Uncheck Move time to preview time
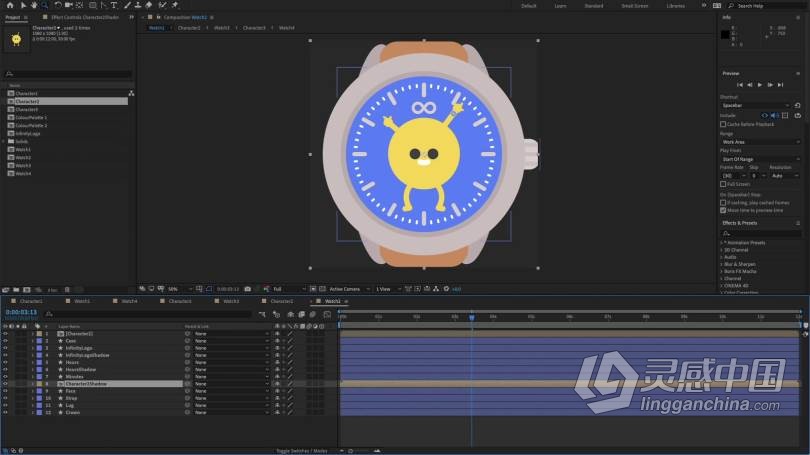This screenshot has width=810, height=455. (x=723, y=210)
